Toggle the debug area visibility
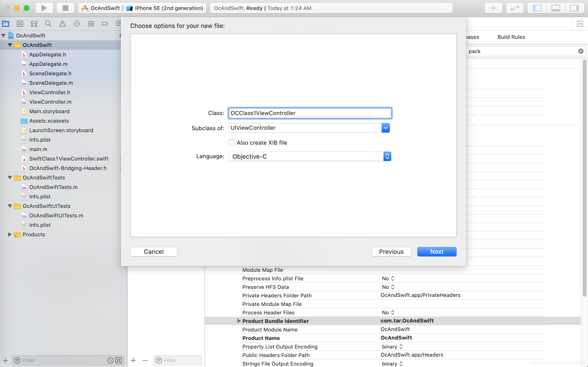 pos(556,8)
